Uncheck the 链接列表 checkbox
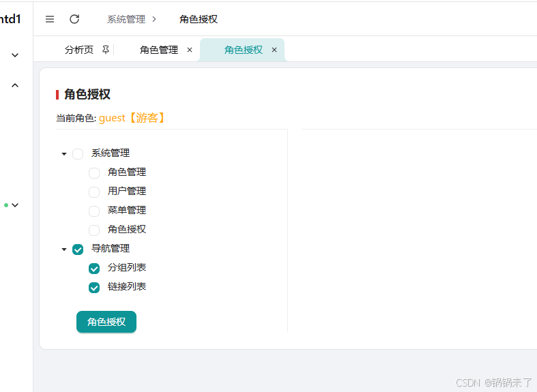Screen dimensions: 537x392 pyautogui.click(x=94, y=288)
